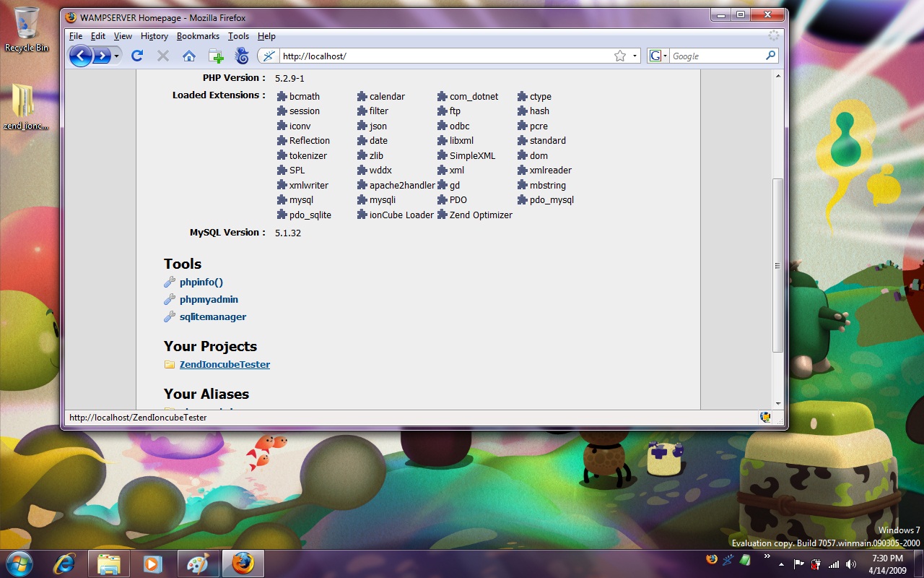This screenshot has height=578, width=924.
Task: Click the search magnifier icon
Action: pyautogui.click(x=770, y=56)
